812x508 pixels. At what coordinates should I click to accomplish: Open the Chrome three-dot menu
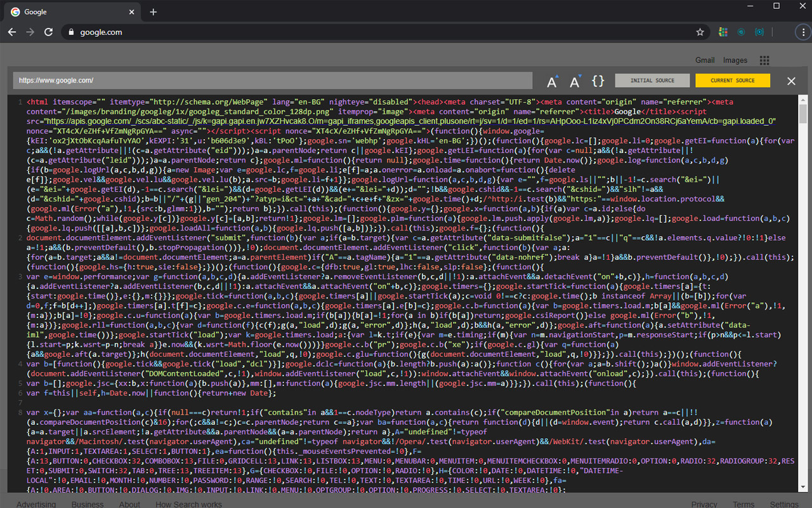[804, 32]
